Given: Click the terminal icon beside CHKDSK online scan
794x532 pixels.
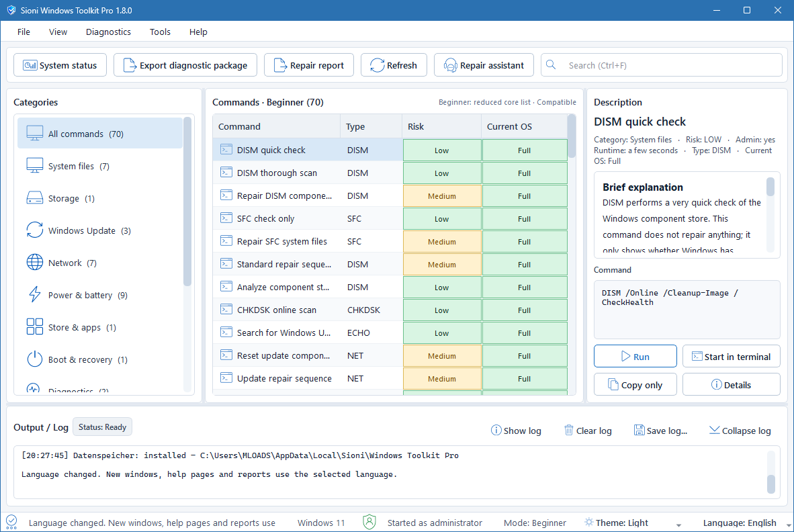Looking at the screenshot, I should click(x=226, y=309).
